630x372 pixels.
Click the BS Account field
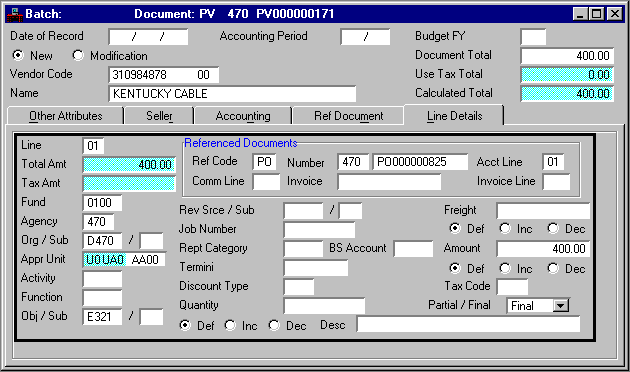coord(413,249)
